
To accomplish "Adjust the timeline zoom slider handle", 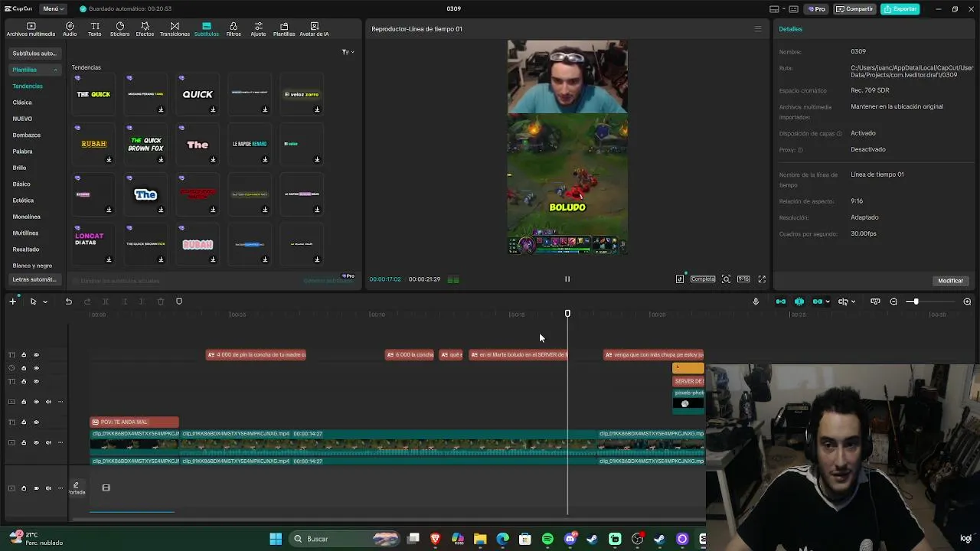I will coord(915,302).
